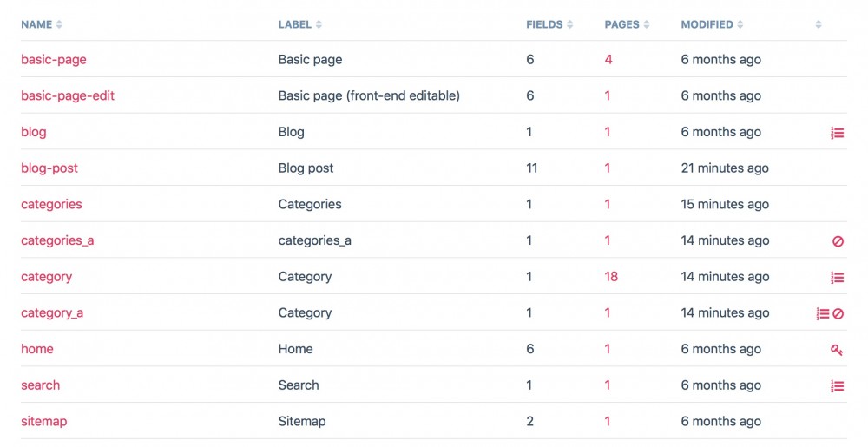
Task: Click the list icon in the blog row
Action: [837, 133]
